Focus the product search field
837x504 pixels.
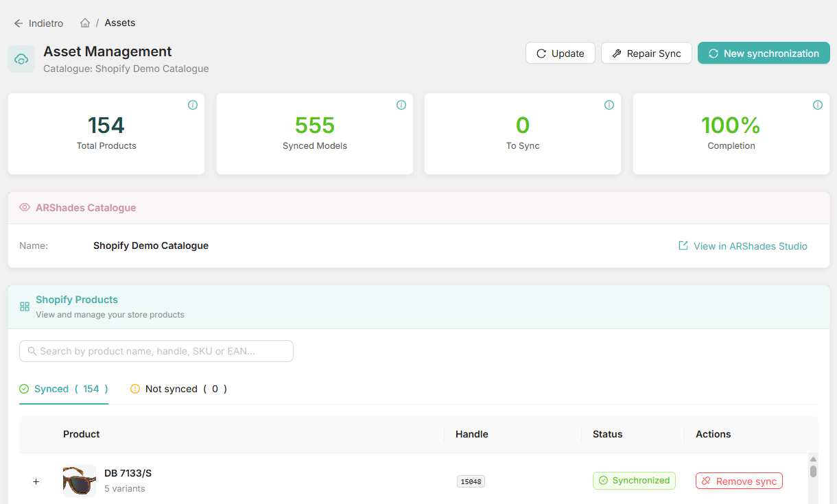click(156, 351)
